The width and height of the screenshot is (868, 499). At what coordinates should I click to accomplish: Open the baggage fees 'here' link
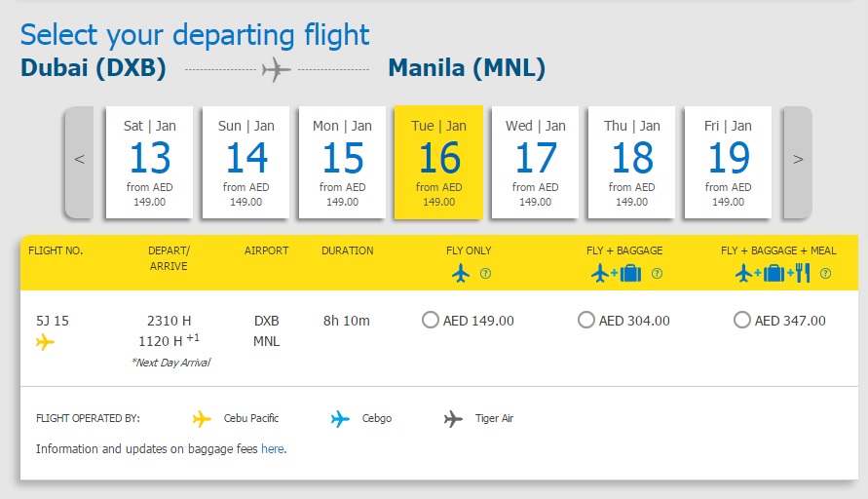coord(273,448)
